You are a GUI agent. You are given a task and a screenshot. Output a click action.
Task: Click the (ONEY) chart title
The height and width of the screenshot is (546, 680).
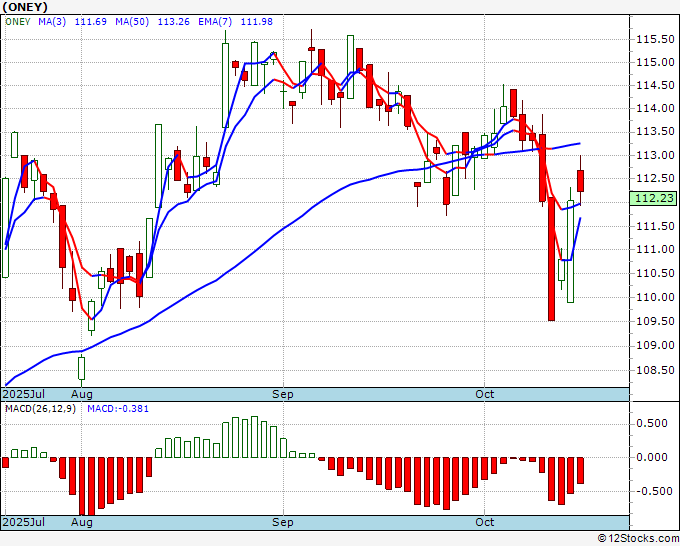tap(25, 7)
